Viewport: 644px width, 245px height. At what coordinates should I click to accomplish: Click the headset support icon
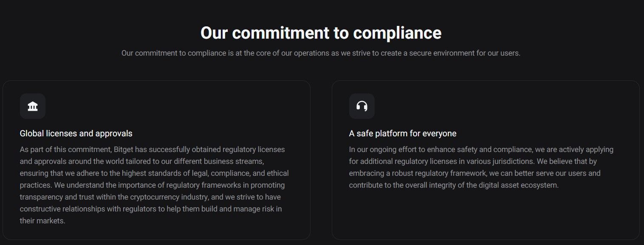[362, 106]
